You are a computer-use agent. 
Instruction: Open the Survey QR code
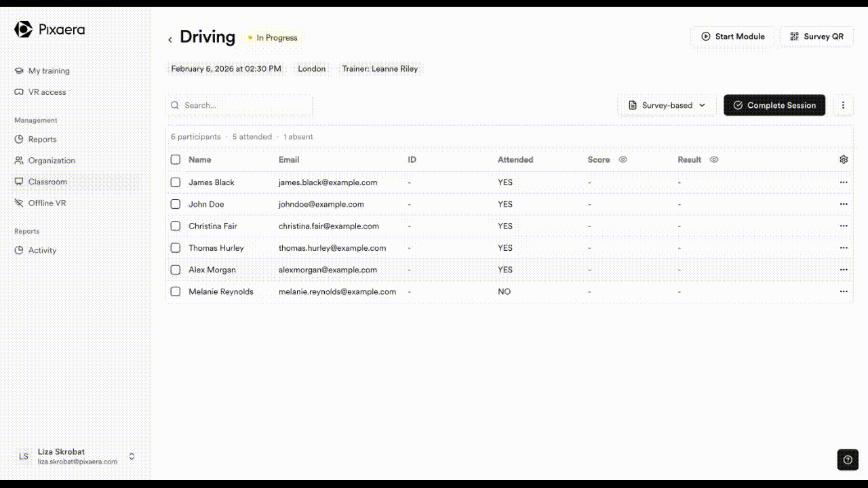(x=816, y=37)
